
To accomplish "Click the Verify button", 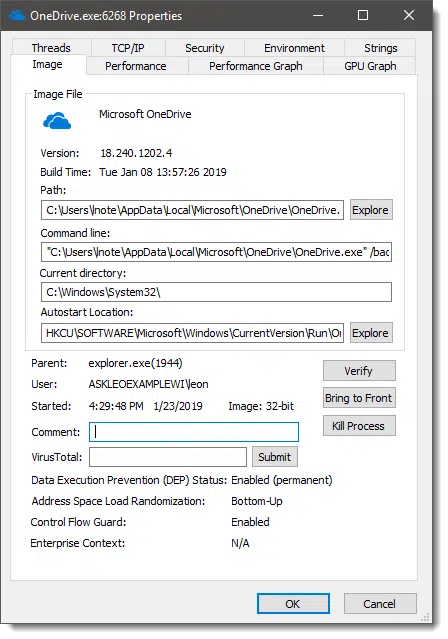I will click(359, 371).
